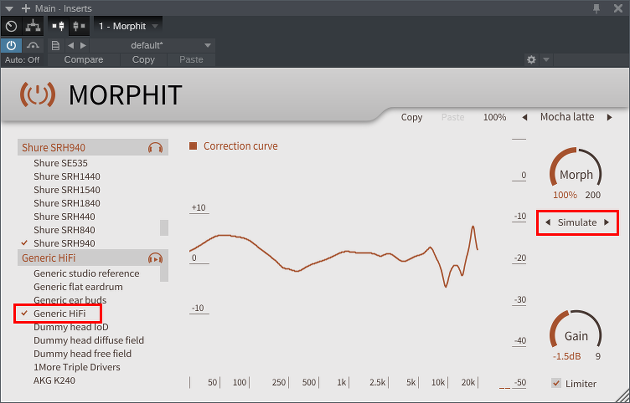
Task: Select the Shure SRH940 source header
Action: coord(93,147)
